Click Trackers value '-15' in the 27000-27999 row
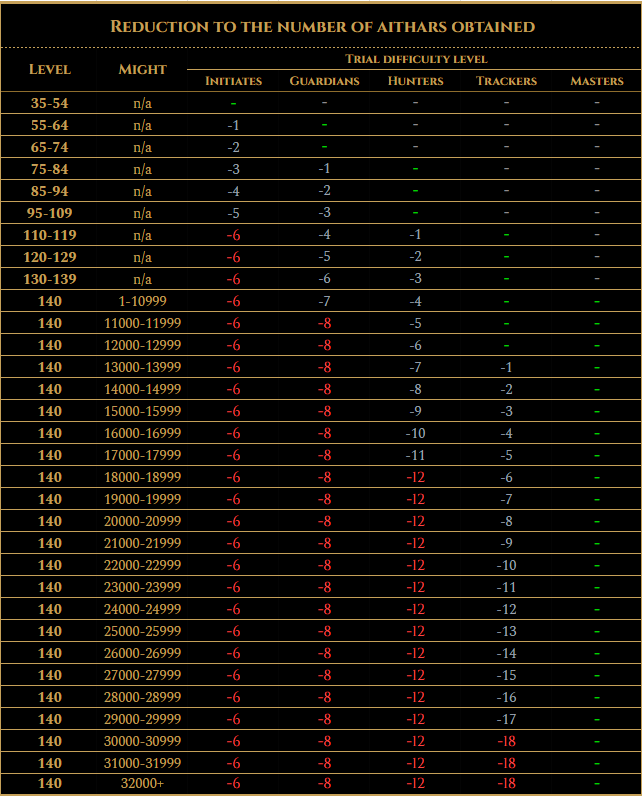This screenshot has height=796, width=642. 506,675
